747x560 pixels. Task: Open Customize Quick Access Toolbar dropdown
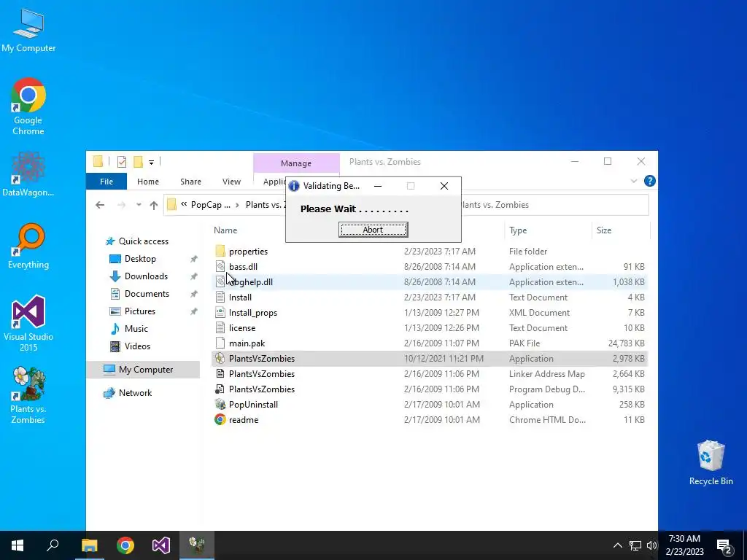[x=151, y=163]
